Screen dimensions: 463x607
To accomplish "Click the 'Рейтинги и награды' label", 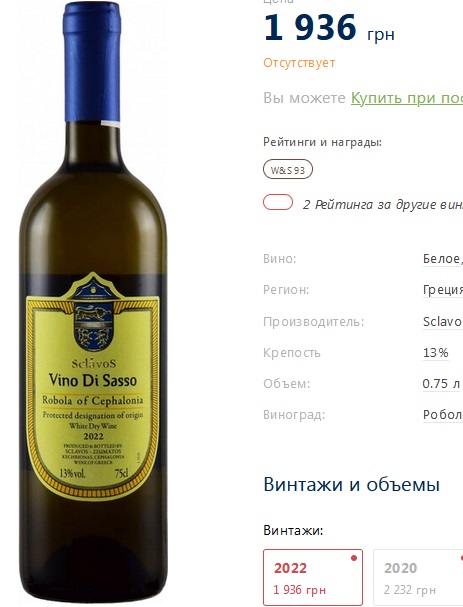I will click(x=322, y=142).
